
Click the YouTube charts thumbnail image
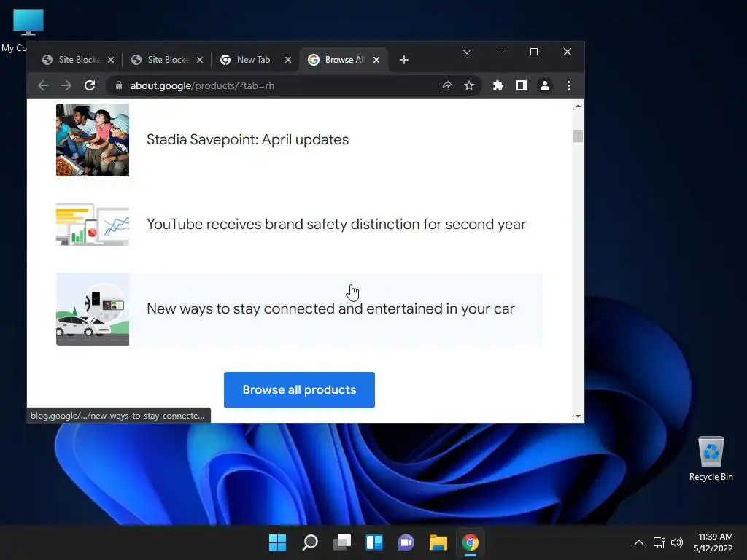click(93, 225)
